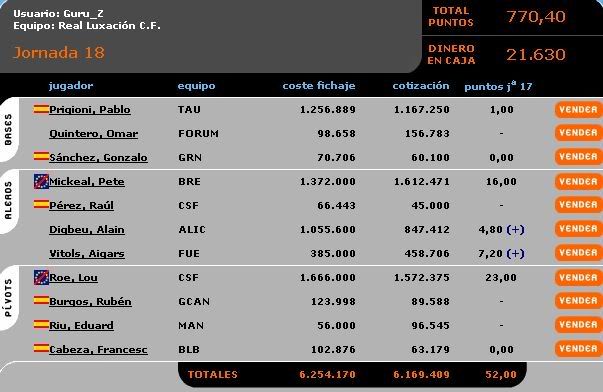This screenshot has height=392, width=603.
Task: Click the Spanish flag beside Riu, Eduard
Action: pos(41,324)
